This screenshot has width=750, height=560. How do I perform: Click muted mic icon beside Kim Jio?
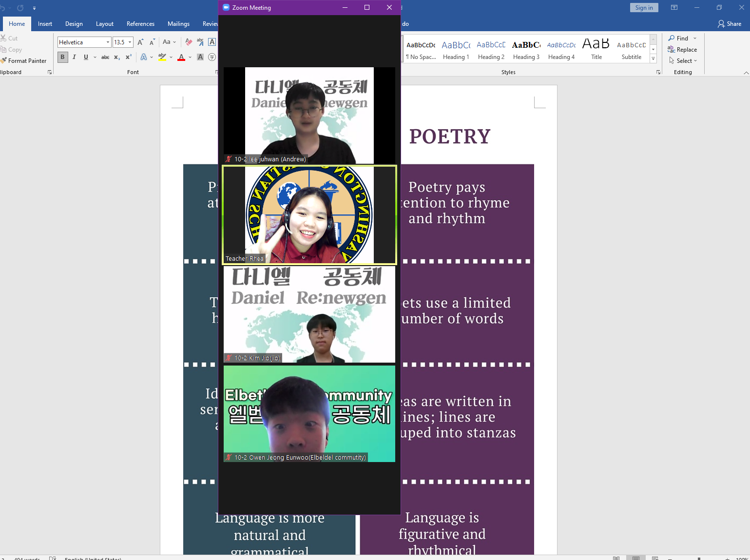click(229, 358)
